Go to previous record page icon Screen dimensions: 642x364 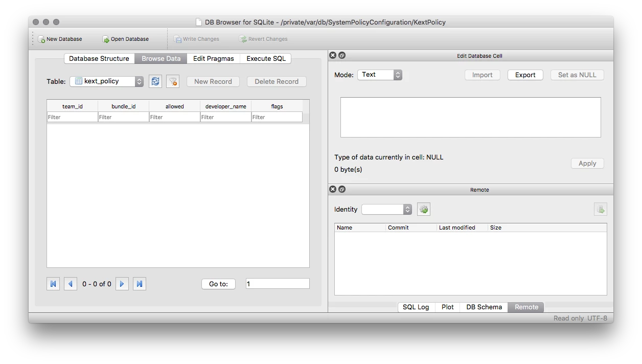pyautogui.click(x=71, y=284)
